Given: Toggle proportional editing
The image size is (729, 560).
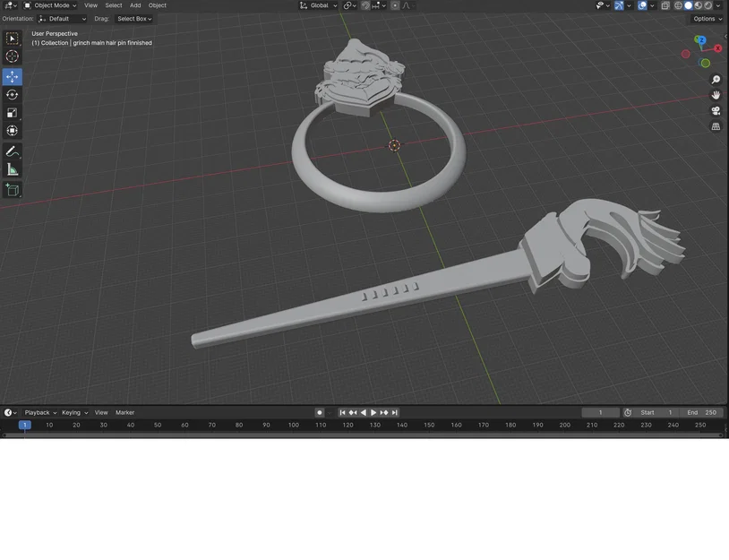Looking at the screenshot, I should (395, 5).
